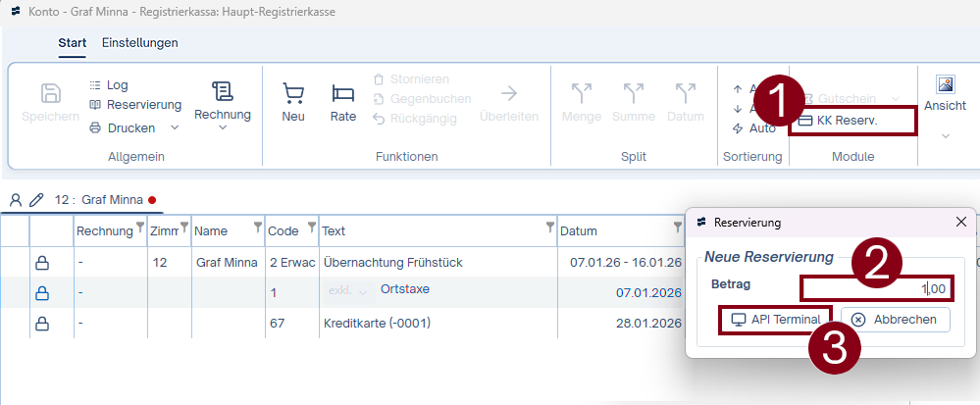Open the exkl. dropdown in Ortstaxe row
This screenshot has width=980, height=405.
348,291
